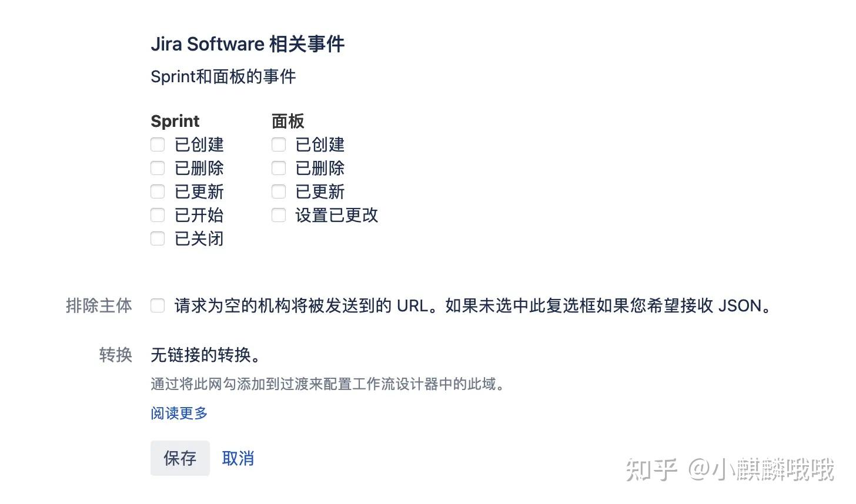Viewport: 856px width, 504px height.
Task: Enable the Sprint 已创建 checkbox
Action: 157,145
